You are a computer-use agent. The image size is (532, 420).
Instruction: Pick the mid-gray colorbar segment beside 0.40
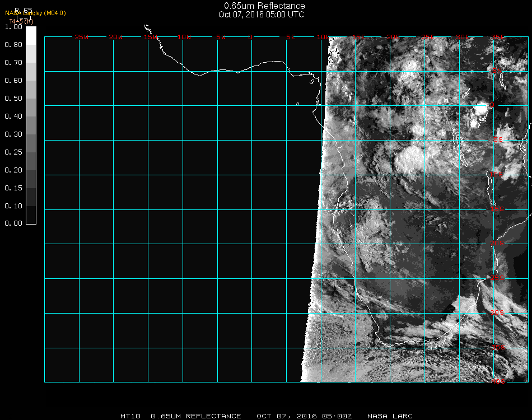pyautogui.click(x=31, y=125)
